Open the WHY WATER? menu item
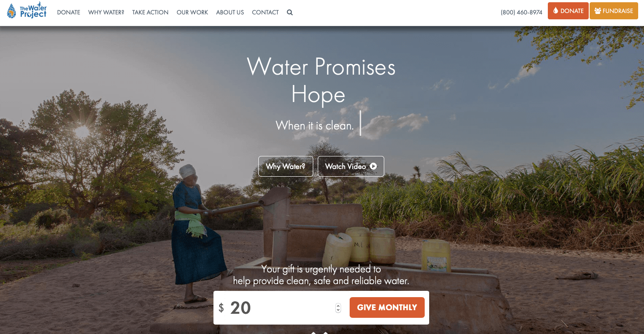644x334 pixels. 106,13
